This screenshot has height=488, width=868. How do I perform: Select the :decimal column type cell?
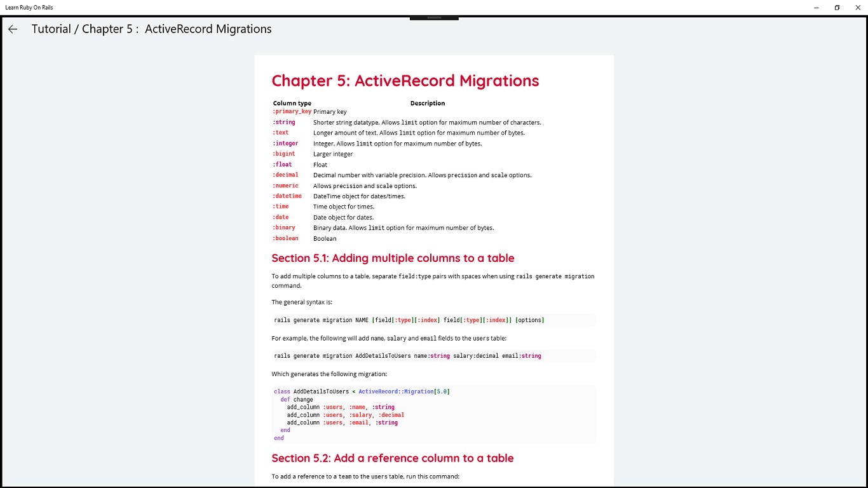286,175
